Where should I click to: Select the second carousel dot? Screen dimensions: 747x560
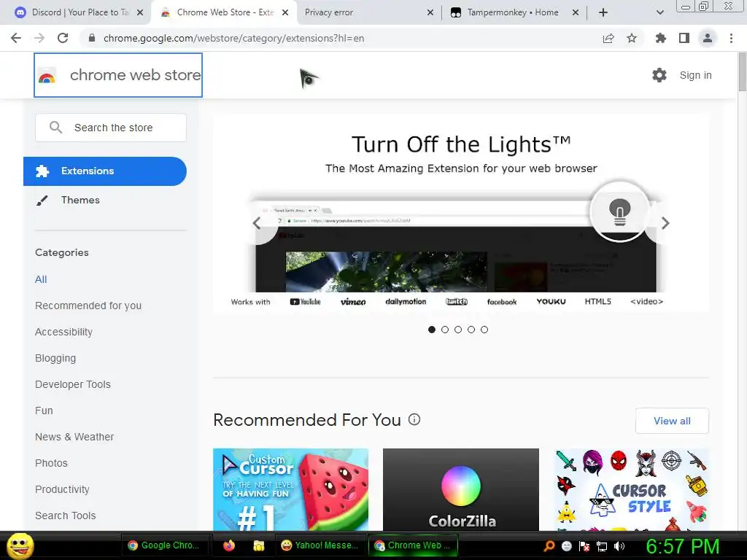(445, 330)
